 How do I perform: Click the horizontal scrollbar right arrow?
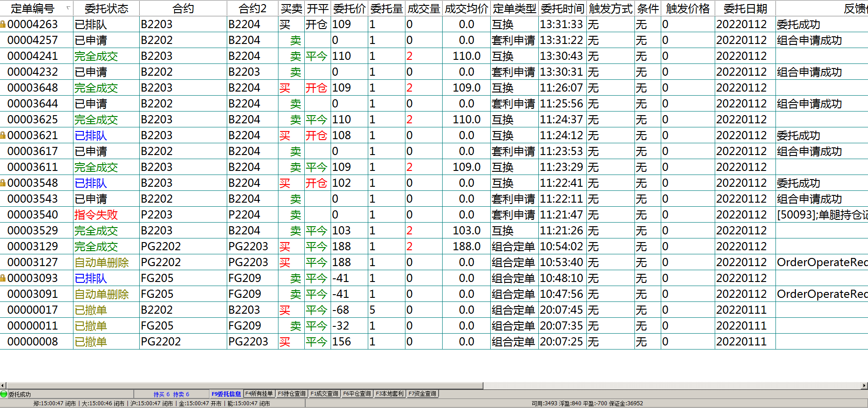click(x=864, y=386)
